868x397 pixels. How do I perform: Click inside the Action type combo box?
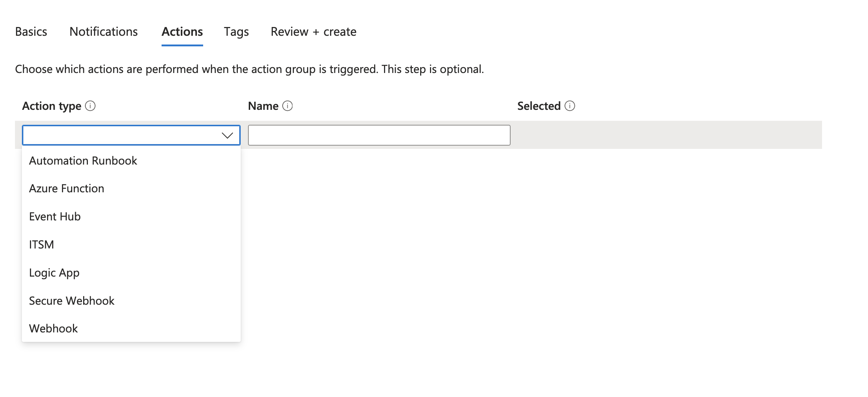click(120, 135)
